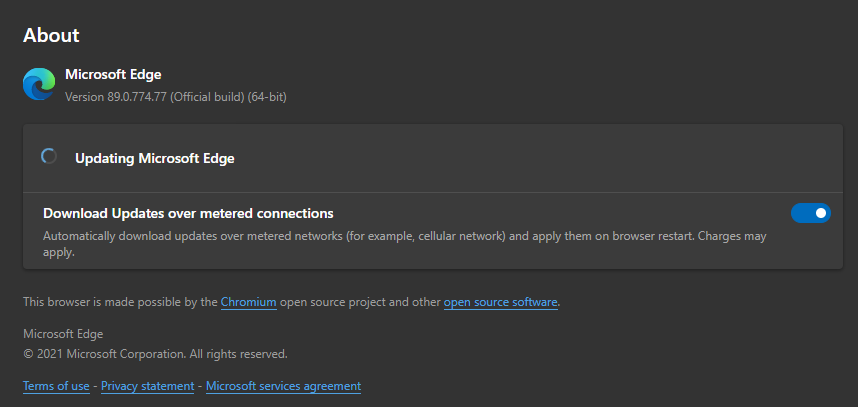Click the Microsoft Edge title next to logo
The width and height of the screenshot is (858, 407).
pyautogui.click(x=113, y=74)
